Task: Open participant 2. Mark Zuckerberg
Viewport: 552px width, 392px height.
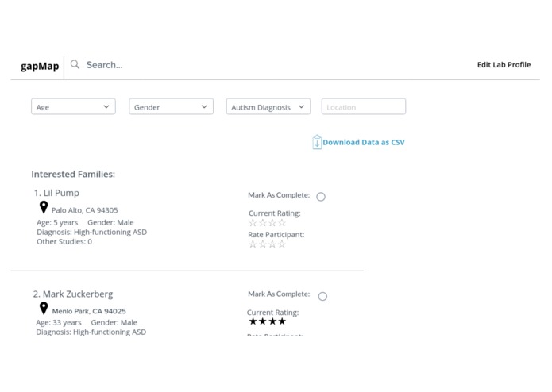Action: point(73,294)
